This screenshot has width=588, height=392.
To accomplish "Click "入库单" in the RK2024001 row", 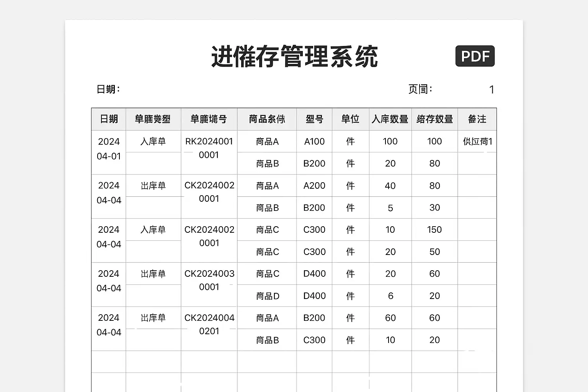I will click(x=153, y=142).
